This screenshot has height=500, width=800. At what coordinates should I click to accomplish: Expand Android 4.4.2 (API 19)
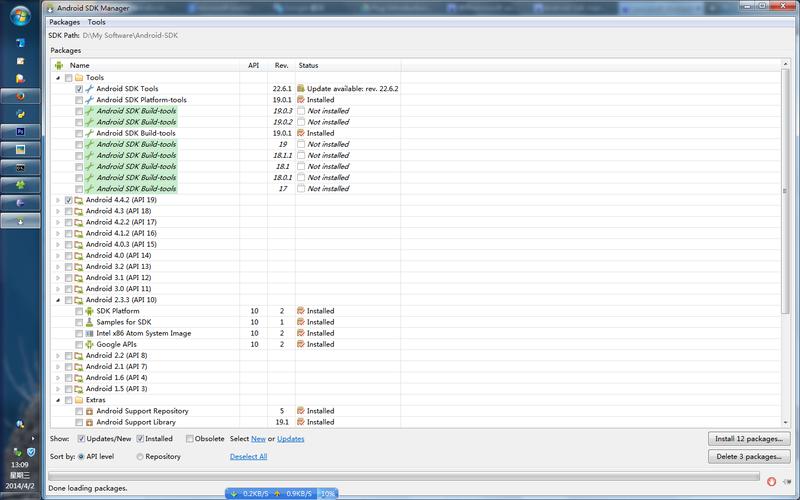tap(58, 200)
